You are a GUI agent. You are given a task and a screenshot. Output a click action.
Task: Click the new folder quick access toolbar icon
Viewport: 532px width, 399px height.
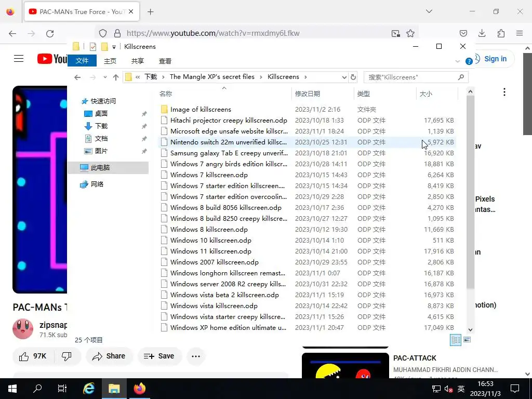[104, 46]
